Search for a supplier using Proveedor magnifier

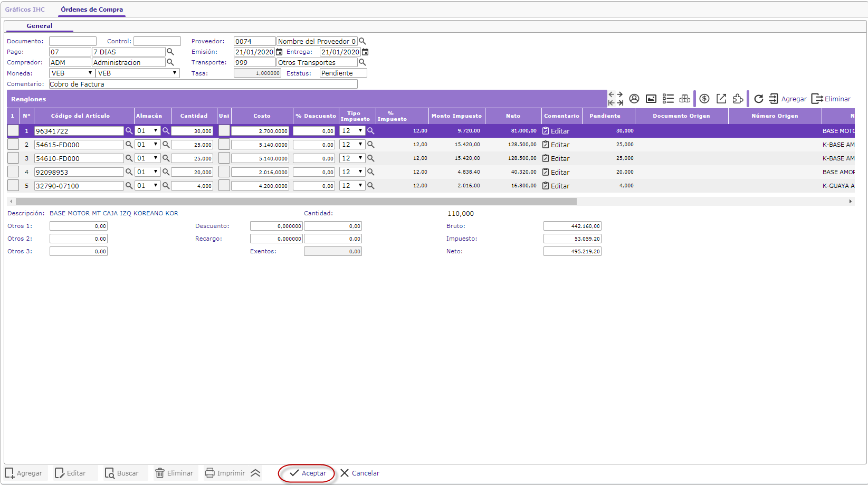pyautogui.click(x=363, y=41)
